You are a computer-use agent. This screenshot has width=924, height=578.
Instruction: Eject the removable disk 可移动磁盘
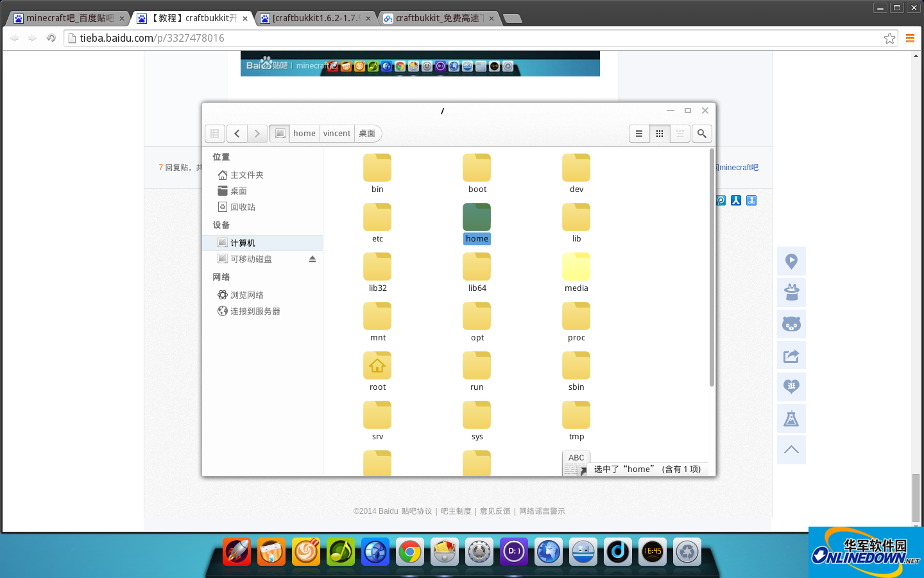point(312,259)
